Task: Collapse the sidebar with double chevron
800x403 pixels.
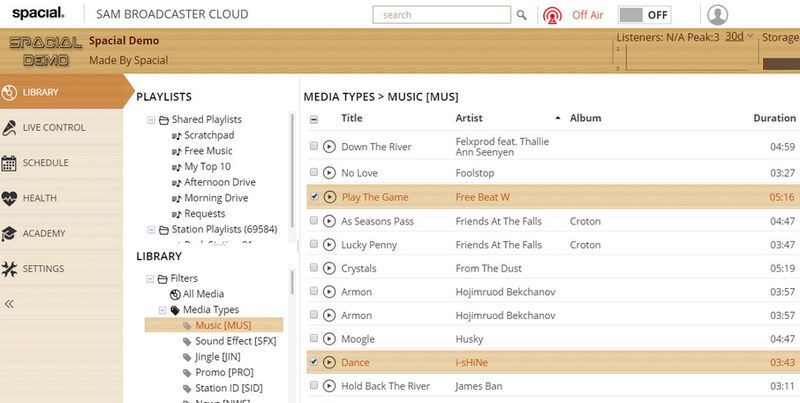Action: [10, 304]
